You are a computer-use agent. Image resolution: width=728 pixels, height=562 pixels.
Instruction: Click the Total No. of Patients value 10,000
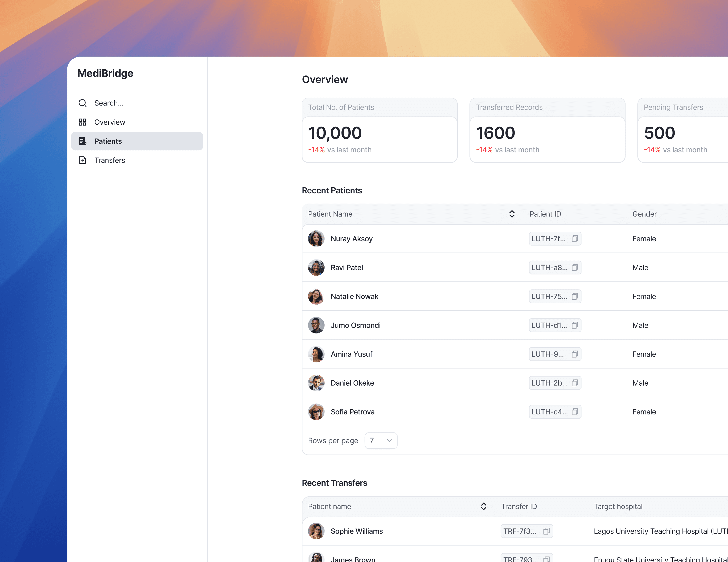(x=335, y=133)
